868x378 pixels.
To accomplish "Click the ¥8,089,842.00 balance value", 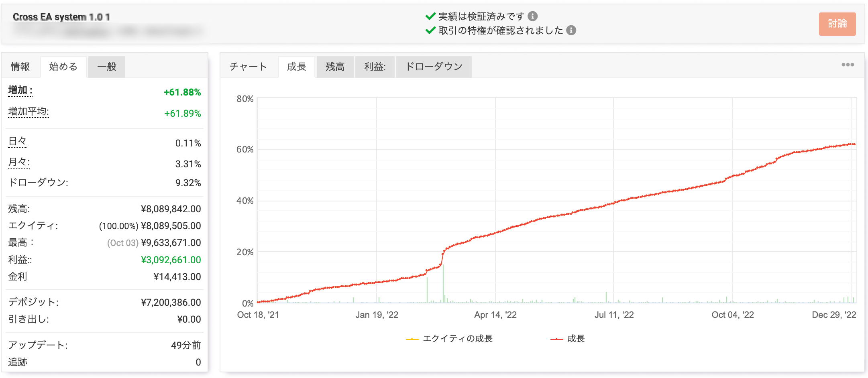I will [171, 209].
